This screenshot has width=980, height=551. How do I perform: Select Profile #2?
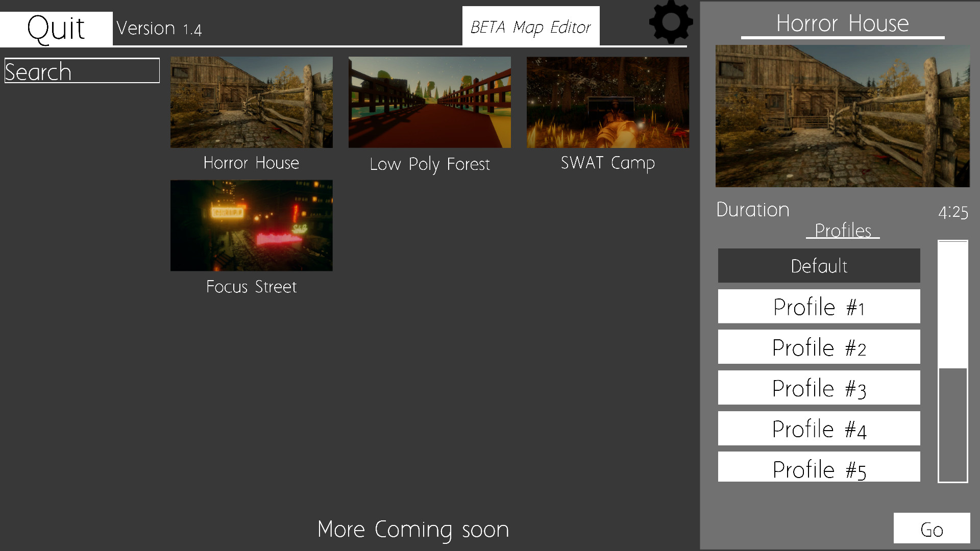[819, 346]
